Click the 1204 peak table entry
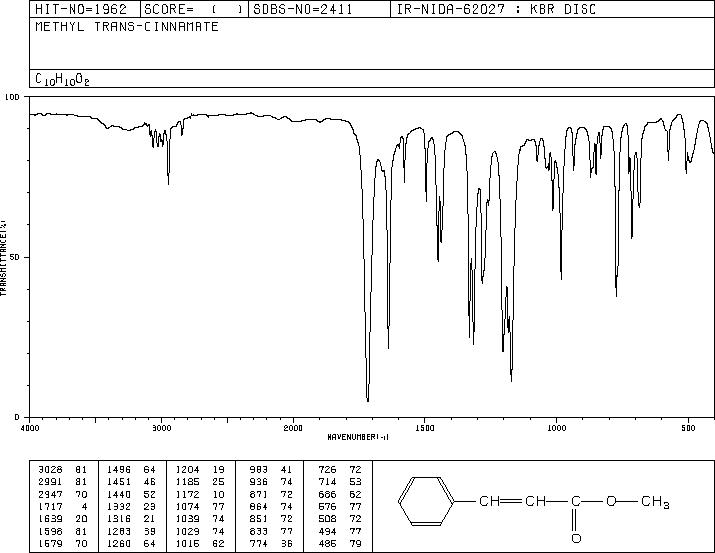This screenshot has height=553, width=715. (x=200, y=470)
